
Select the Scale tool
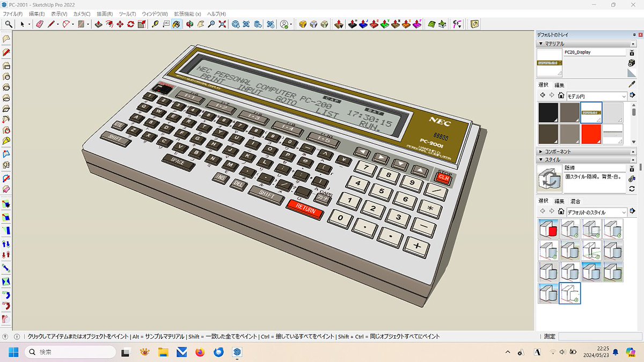[142, 24]
